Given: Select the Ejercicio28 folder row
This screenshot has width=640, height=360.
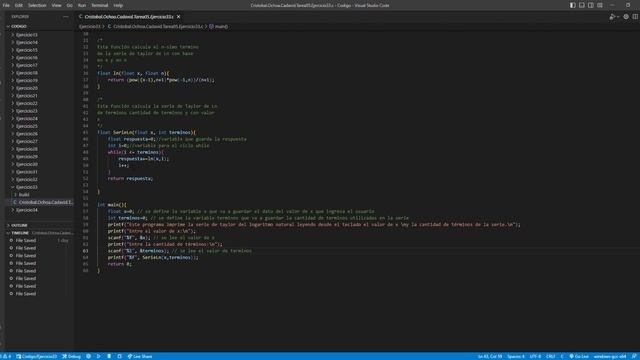Looking at the screenshot, I should 40,149.
